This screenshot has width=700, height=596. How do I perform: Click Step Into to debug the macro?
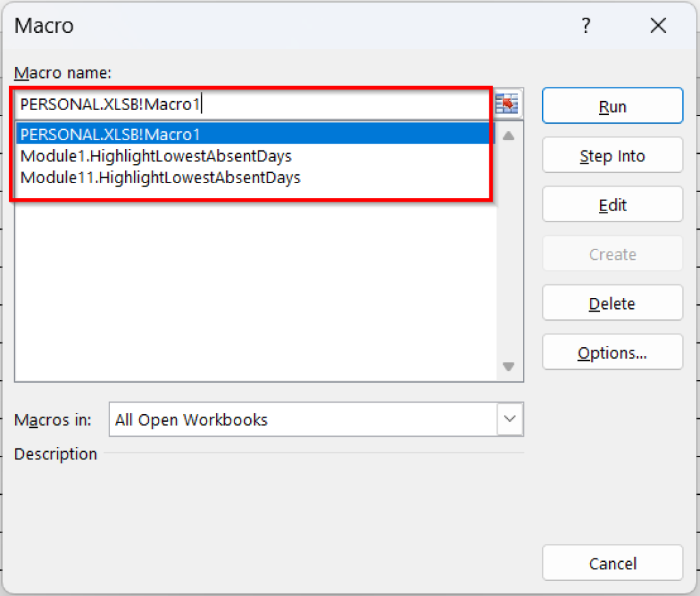pyautogui.click(x=612, y=155)
